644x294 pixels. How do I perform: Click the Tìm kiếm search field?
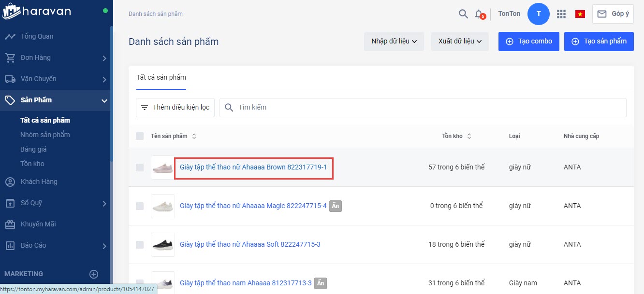tap(423, 107)
